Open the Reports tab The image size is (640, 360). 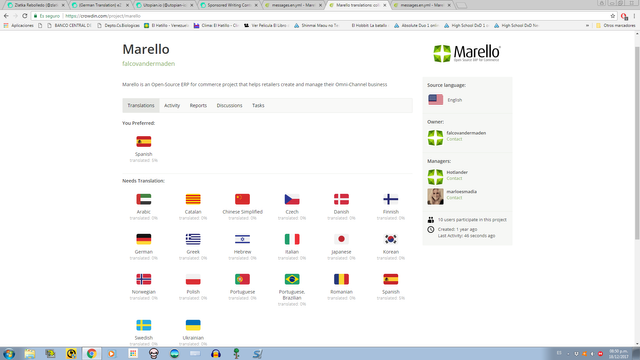click(x=198, y=105)
